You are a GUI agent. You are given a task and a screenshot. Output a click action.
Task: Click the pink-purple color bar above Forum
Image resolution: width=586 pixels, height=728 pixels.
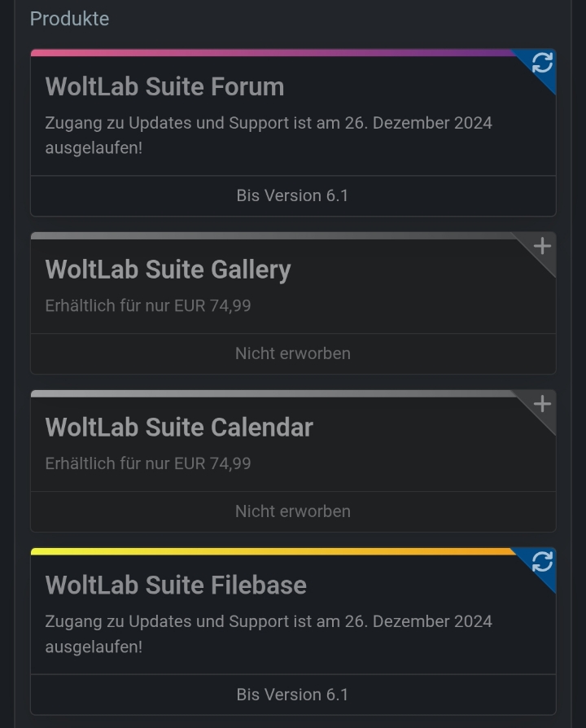269,53
